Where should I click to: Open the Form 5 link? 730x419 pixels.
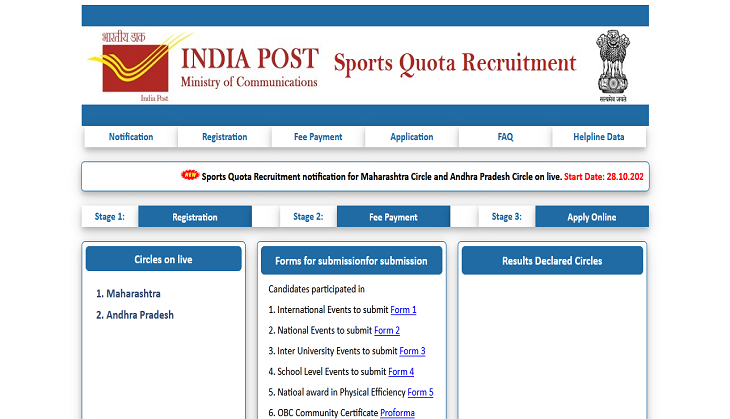420,392
